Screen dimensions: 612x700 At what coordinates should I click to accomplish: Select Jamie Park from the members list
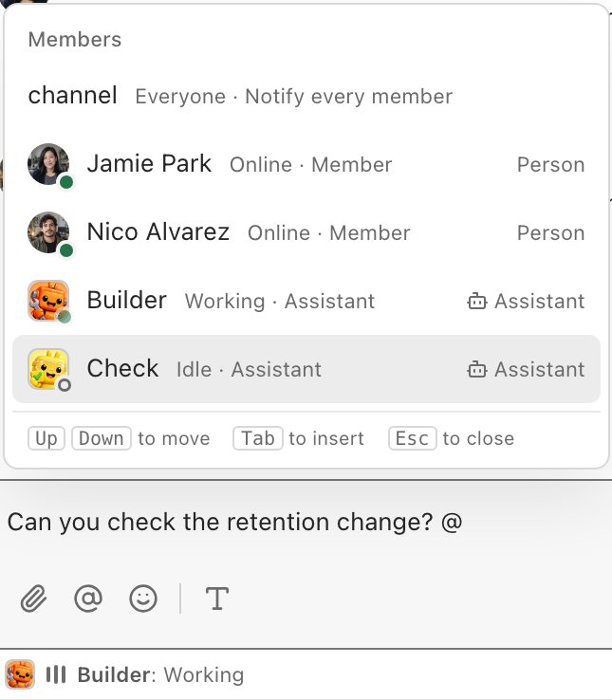point(306,164)
